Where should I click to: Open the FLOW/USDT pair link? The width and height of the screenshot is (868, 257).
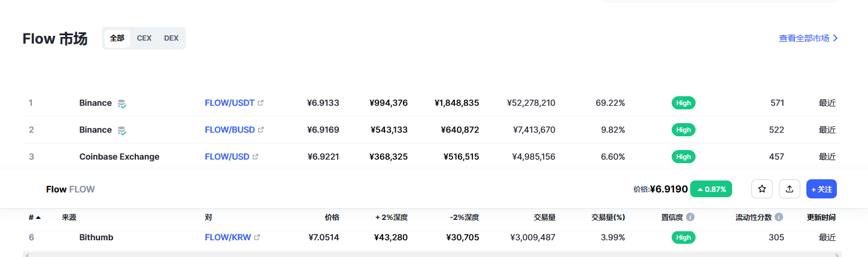pyautogui.click(x=230, y=103)
